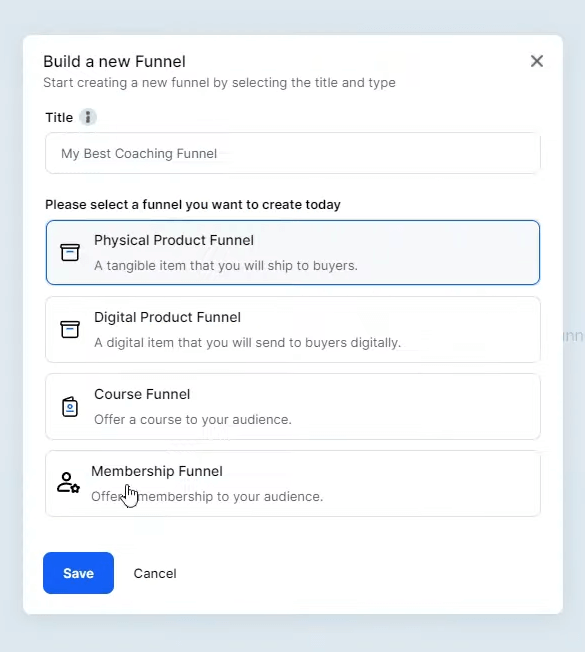
Task: Save the new funnel
Action: point(78,573)
